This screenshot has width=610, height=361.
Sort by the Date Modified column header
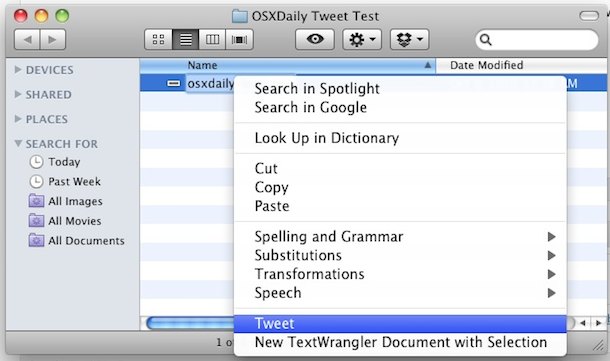(521, 65)
